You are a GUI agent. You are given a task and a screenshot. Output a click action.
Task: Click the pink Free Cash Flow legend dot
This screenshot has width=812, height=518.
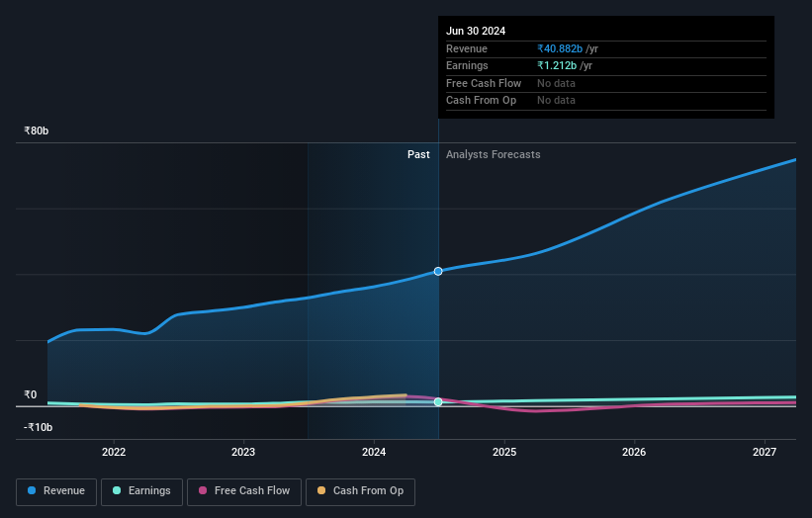click(x=203, y=490)
